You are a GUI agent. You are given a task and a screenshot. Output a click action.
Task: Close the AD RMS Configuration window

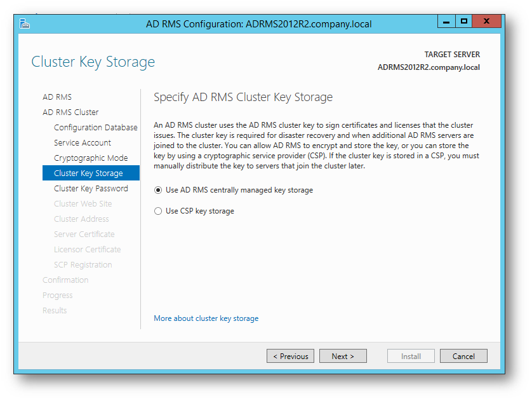tap(486, 22)
